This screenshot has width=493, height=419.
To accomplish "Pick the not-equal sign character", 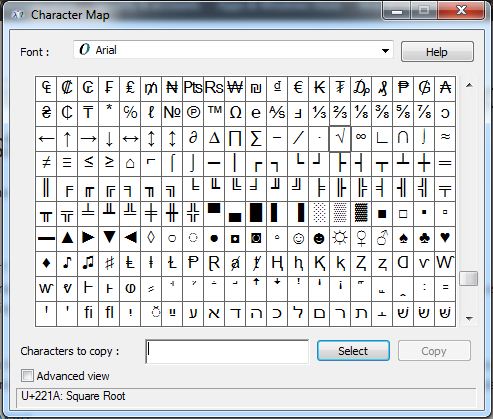I will click(x=46, y=163).
